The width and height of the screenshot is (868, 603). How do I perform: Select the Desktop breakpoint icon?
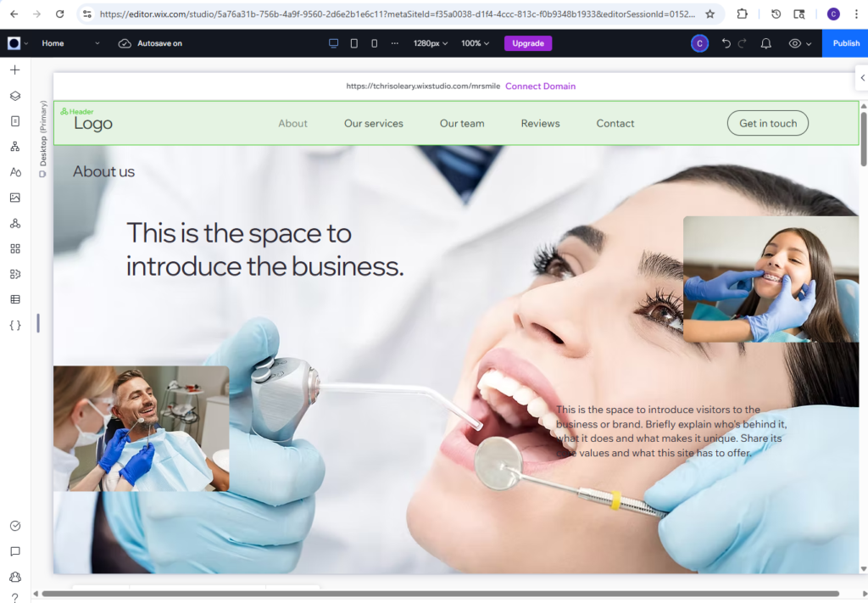333,43
